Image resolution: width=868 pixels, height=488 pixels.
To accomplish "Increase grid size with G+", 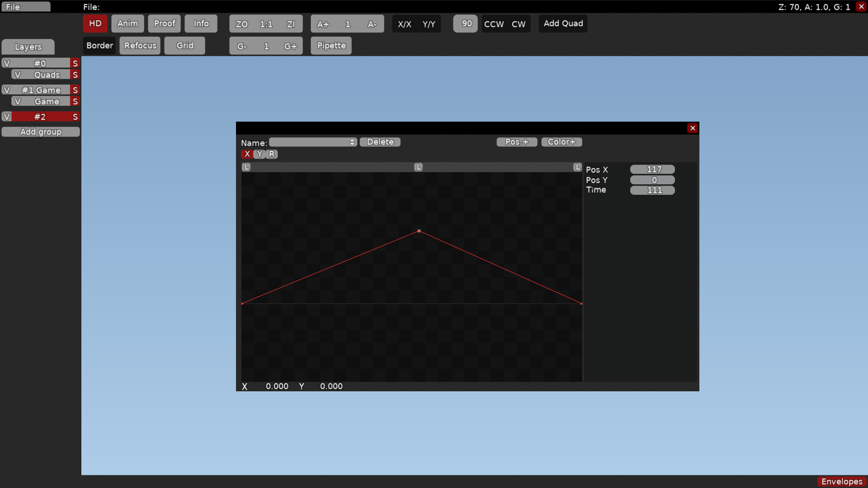I will pyautogui.click(x=290, y=46).
